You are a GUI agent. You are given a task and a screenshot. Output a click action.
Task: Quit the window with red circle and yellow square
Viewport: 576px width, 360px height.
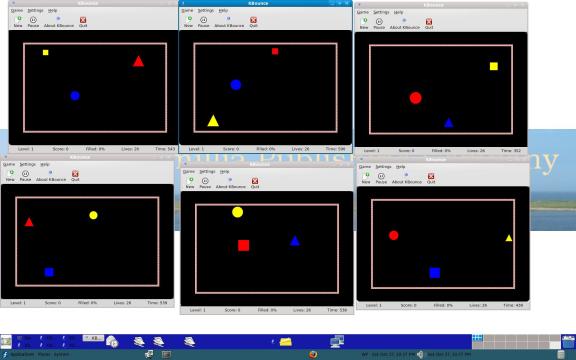tap(429, 24)
